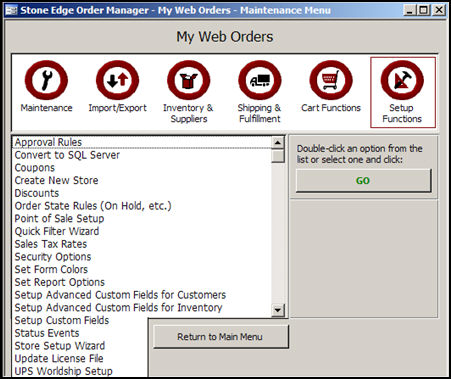The image size is (451, 379).
Task: Click the Stone Edge title bar app icon
Action: [11, 10]
